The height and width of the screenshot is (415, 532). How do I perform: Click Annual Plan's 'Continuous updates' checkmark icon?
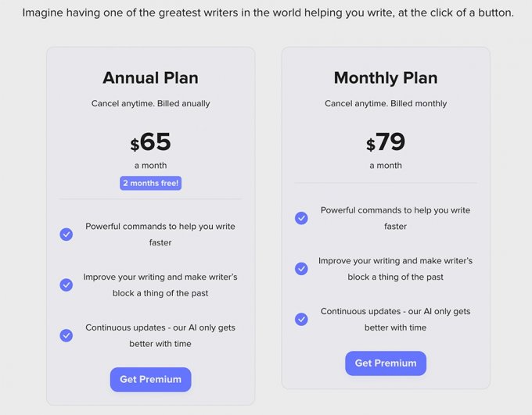(66, 335)
